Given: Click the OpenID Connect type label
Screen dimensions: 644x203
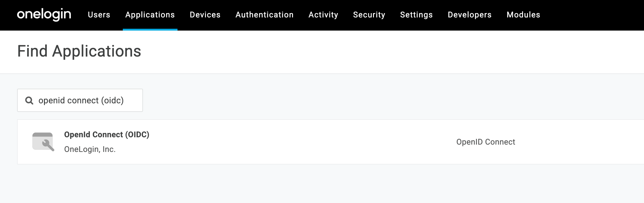Looking at the screenshot, I should 486,142.
